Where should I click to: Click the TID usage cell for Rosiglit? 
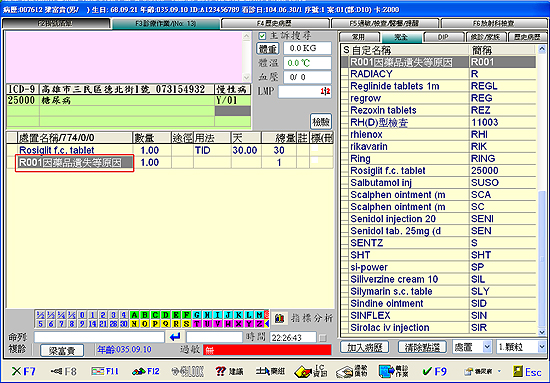point(212,150)
